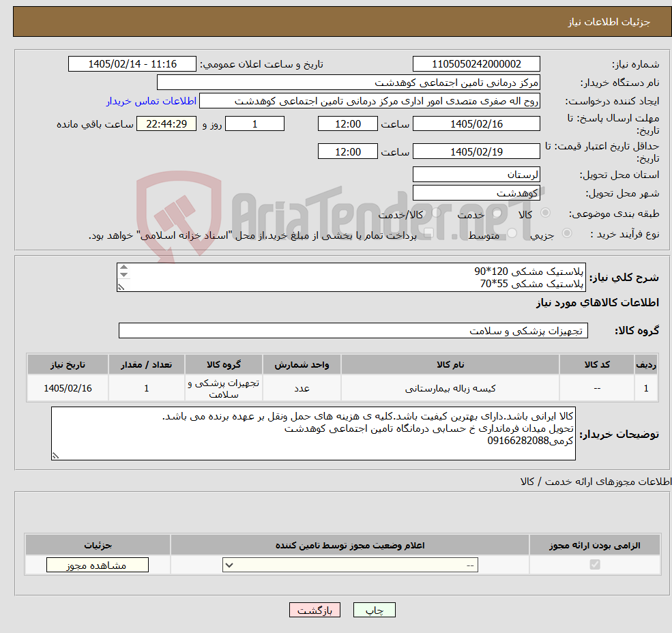Click the buyer organization name field
672x633 pixels.
pyautogui.click(x=349, y=83)
